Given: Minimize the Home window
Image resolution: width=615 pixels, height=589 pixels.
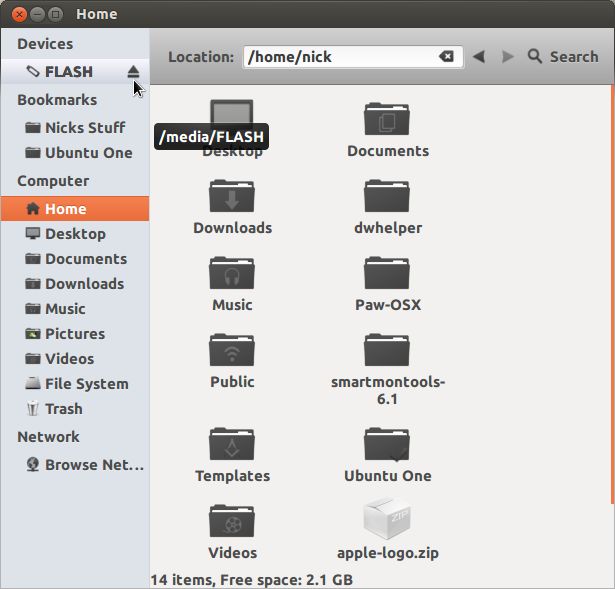Looking at the screenshot, I should click(x=37, y=15).
